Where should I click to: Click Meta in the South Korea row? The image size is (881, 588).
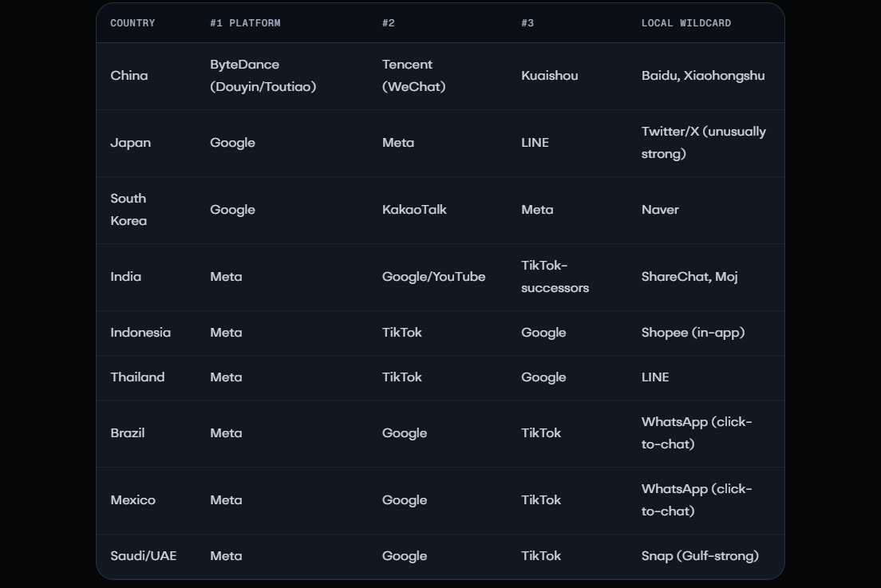pos(537,210)
